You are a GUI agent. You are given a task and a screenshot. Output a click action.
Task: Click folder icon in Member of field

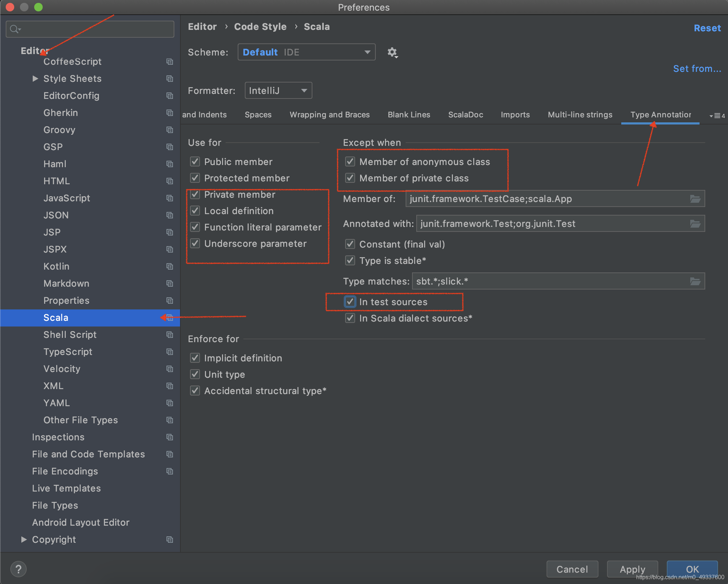click(x=695, y=199)
